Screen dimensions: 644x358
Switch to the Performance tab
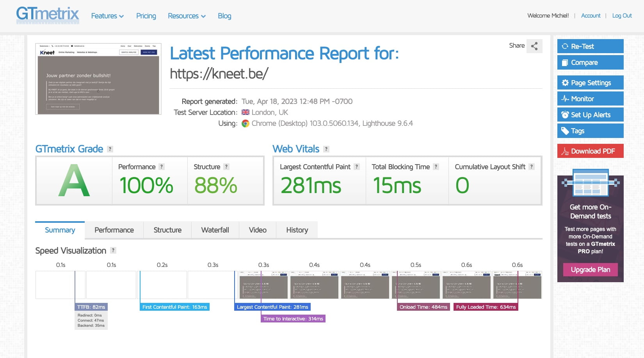(114, 230)
